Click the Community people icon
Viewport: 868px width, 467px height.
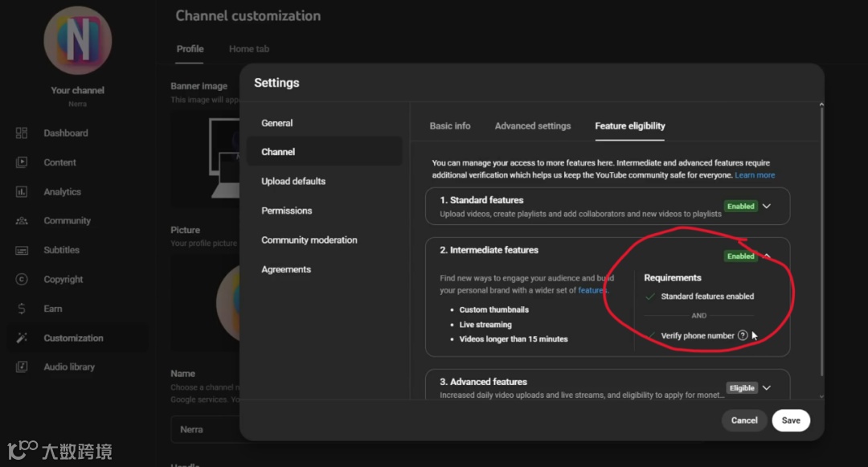click(22, 221)
